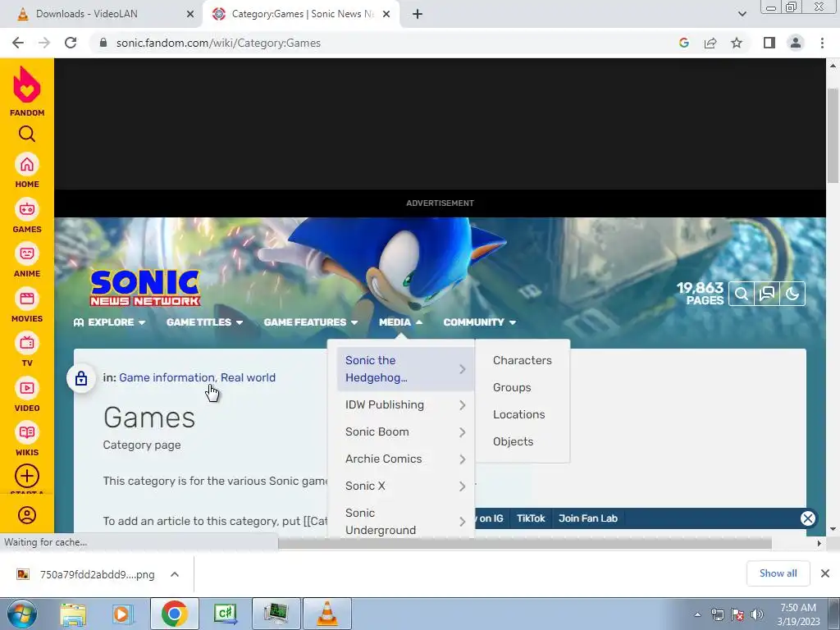Viewport: 840px width, 630px height.
Task: Expand the GAME FEATURES menu
Action: coord(311,322)
